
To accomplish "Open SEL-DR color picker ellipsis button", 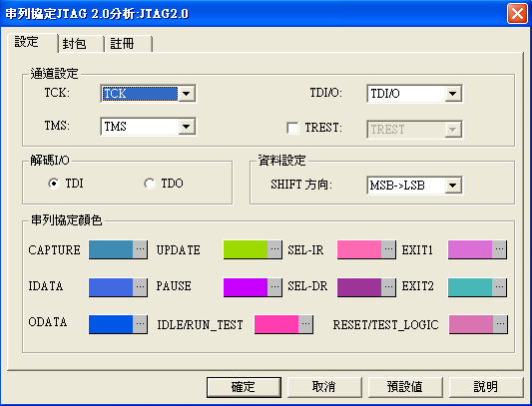I will coord(388,287).
